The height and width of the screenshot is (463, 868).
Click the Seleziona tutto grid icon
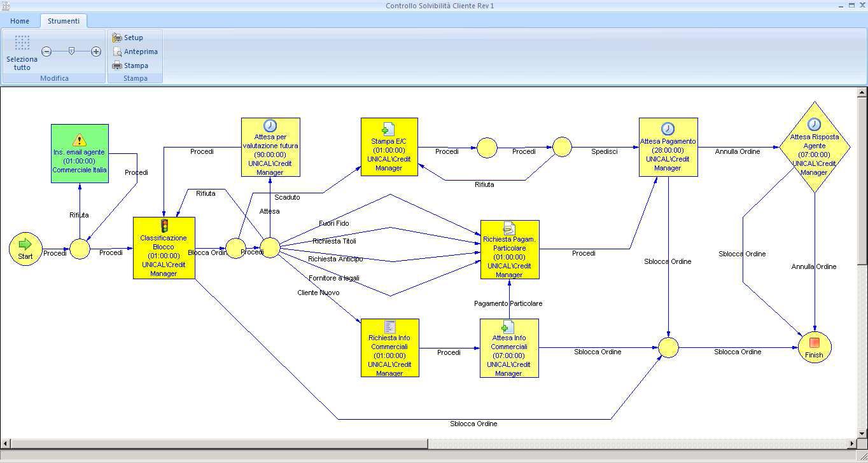[x=22, y=43]
